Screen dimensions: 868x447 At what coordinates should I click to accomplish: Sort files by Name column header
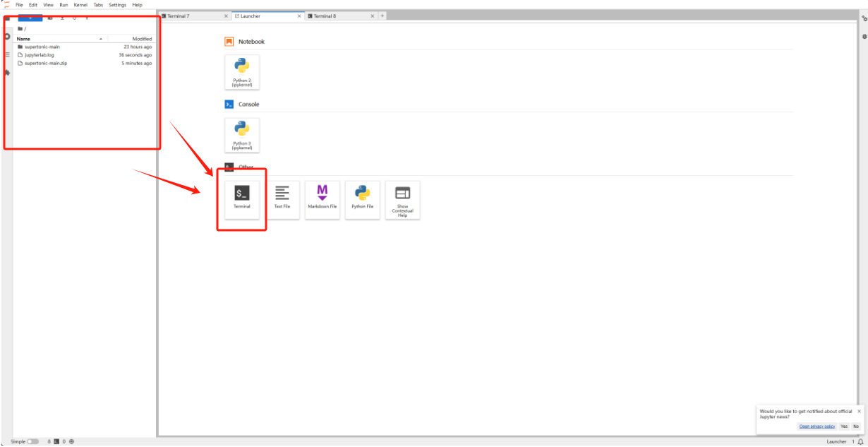click(x=61, y=39)
